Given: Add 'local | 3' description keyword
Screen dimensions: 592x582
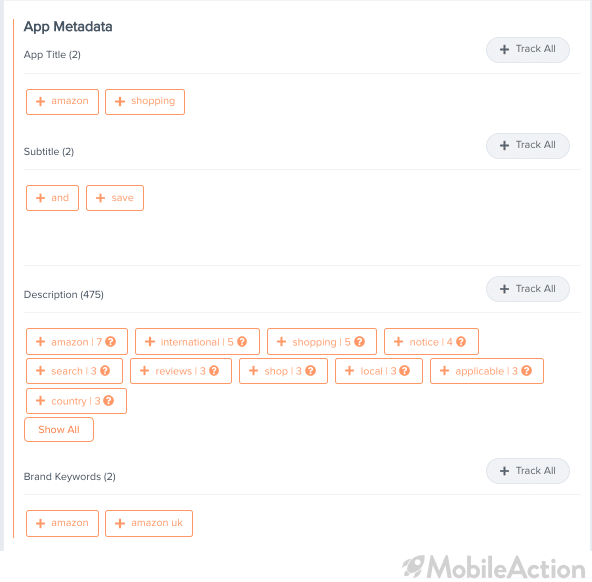Looking at the screenshot, I should pyautogui.click(x=379, y=371).
